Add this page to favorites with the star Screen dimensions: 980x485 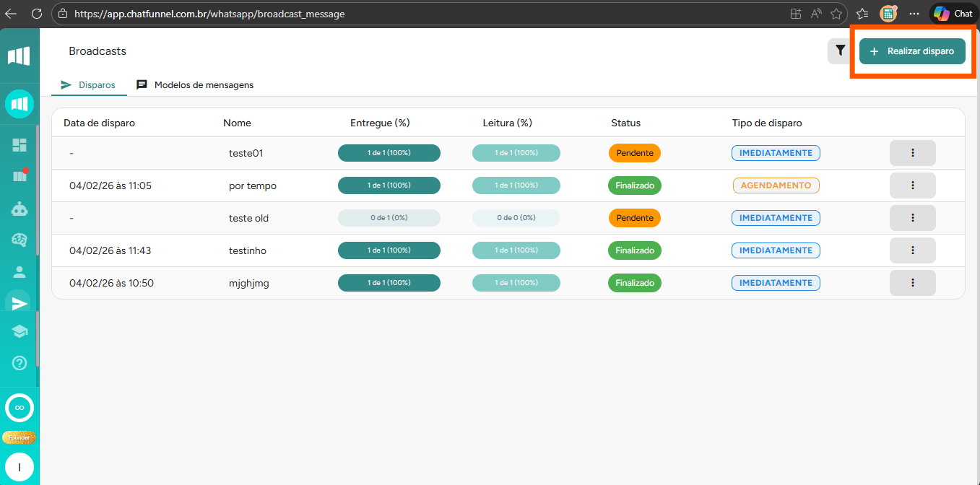836,14
